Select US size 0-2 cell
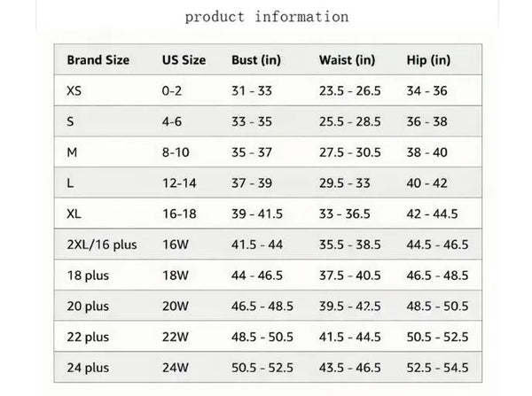The height and width of the screenshot is (396, 532). pyautogui.click(x=172, y=91)
